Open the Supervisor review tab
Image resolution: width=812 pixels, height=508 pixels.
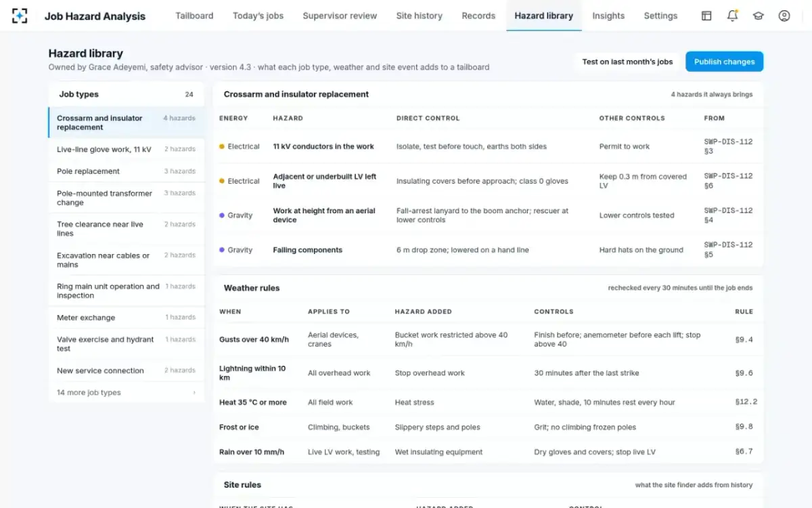click(x=340, y=16)
